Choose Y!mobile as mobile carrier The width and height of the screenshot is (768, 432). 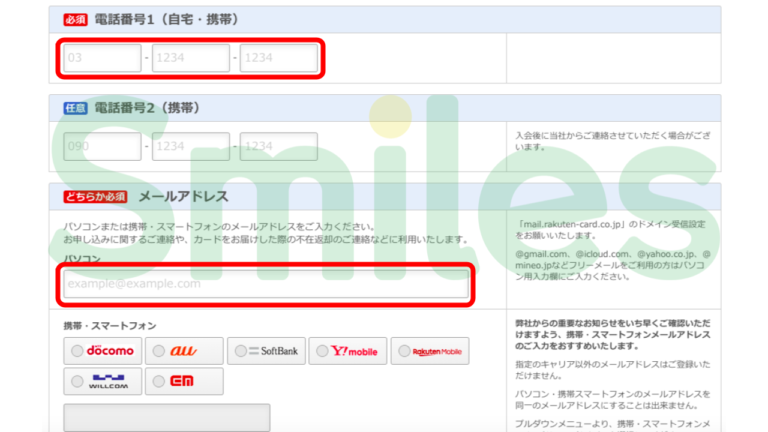322,351
